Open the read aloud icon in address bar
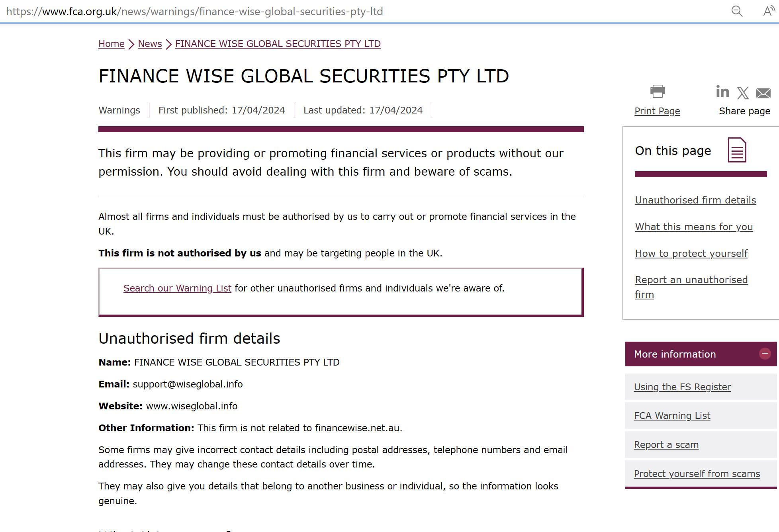Screen dimensions: 779x532 tap(769, 11)
